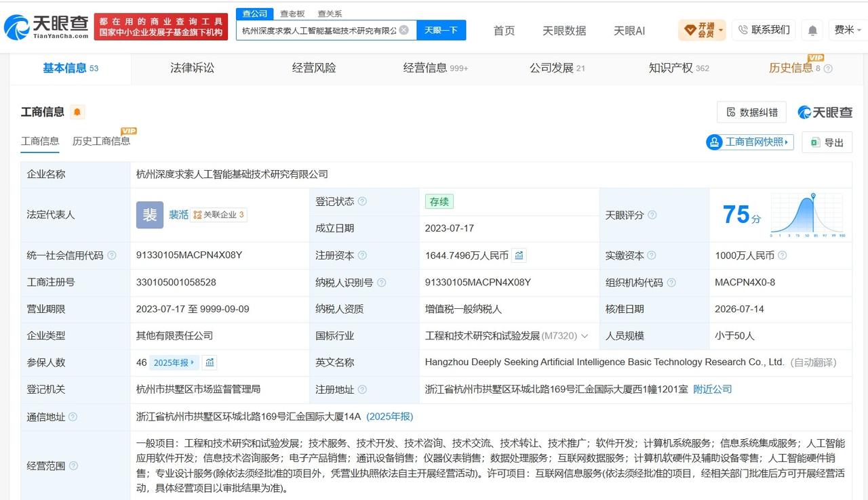Clear the search box with the X icon
Screen dimensions: 868x500
[404, 30]
